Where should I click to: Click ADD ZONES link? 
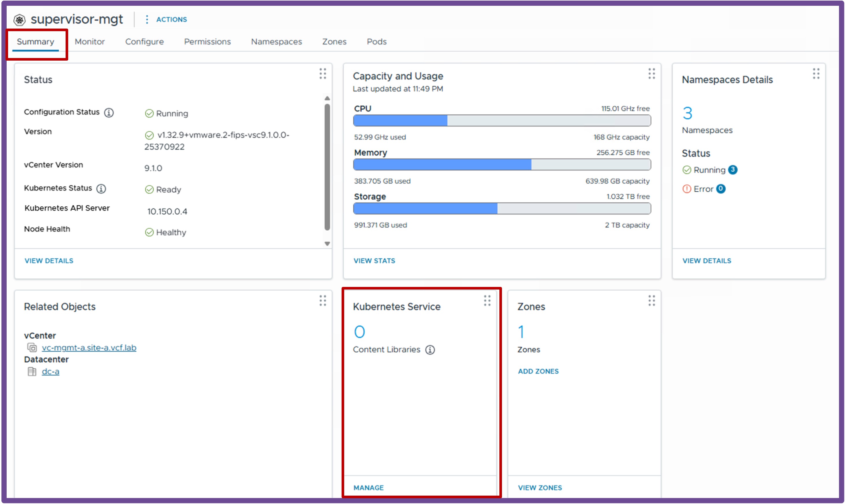pos(538,371)
